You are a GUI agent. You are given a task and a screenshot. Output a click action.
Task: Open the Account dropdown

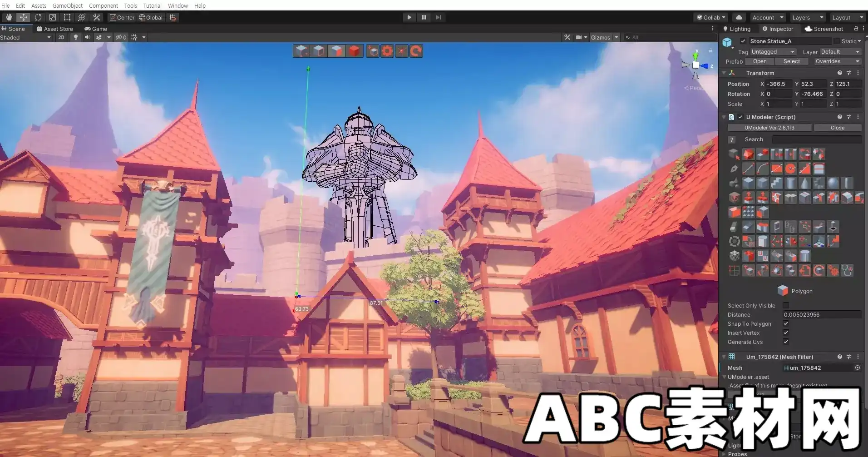pyautogui.click(x=768, y=17)
